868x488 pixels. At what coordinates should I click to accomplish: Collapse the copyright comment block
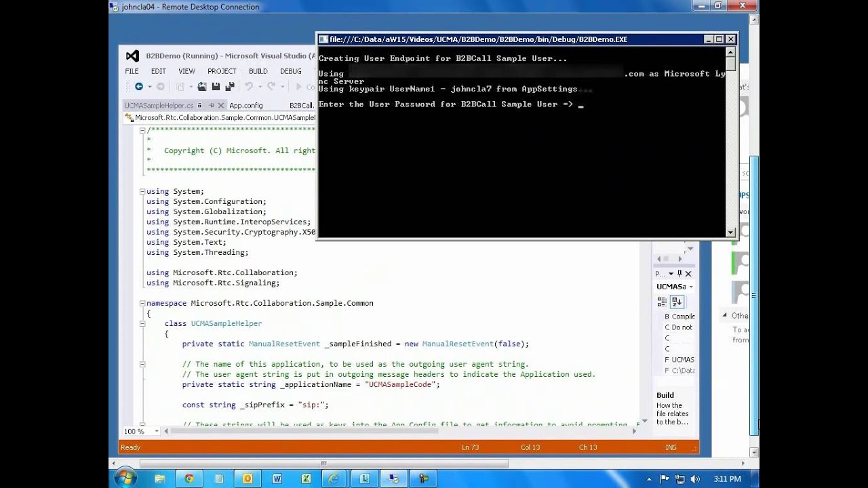(142, 130)
